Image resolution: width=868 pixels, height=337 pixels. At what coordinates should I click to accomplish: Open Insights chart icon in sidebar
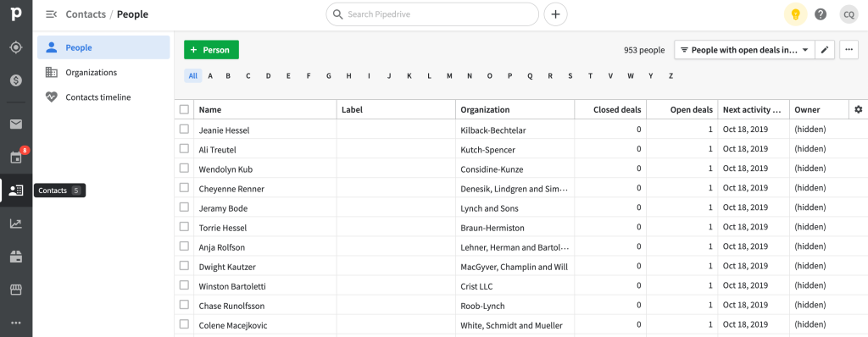(16, 224)
